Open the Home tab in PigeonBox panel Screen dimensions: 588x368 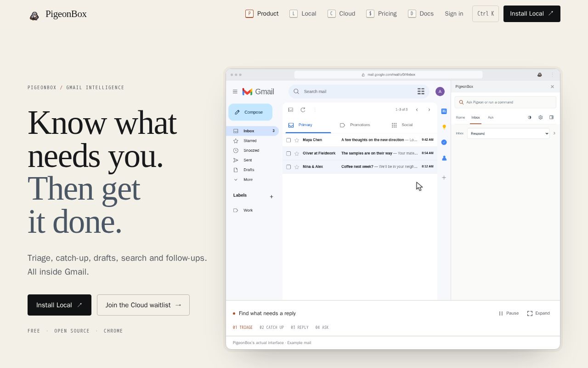[460, 117]
